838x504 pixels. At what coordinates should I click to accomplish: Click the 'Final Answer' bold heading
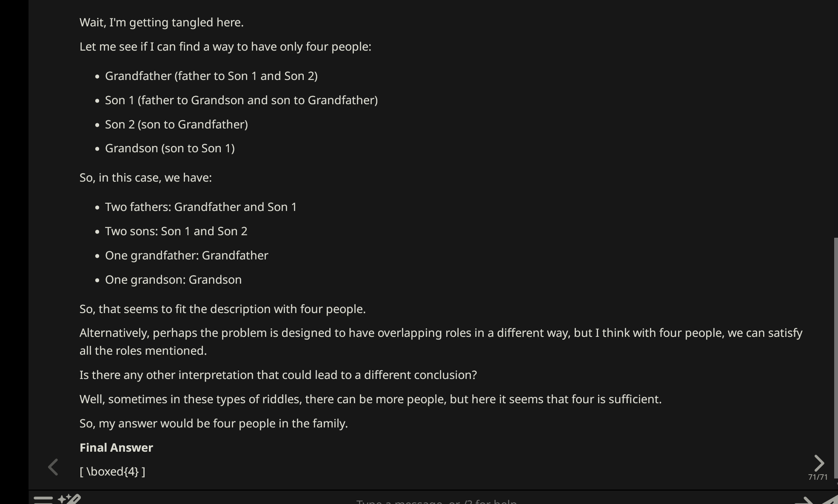pyautogui.click(x=116, y=447)
